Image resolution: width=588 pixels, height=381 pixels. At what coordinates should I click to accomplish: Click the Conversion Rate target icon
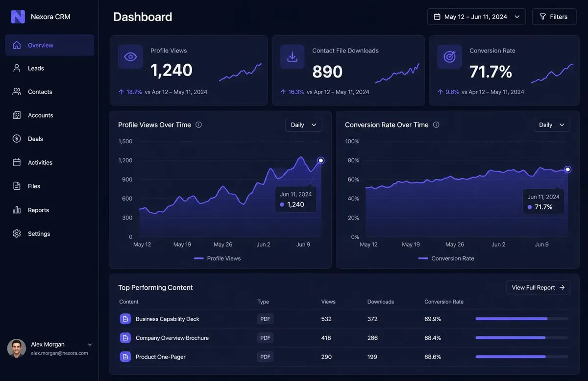tap(450, 57)
